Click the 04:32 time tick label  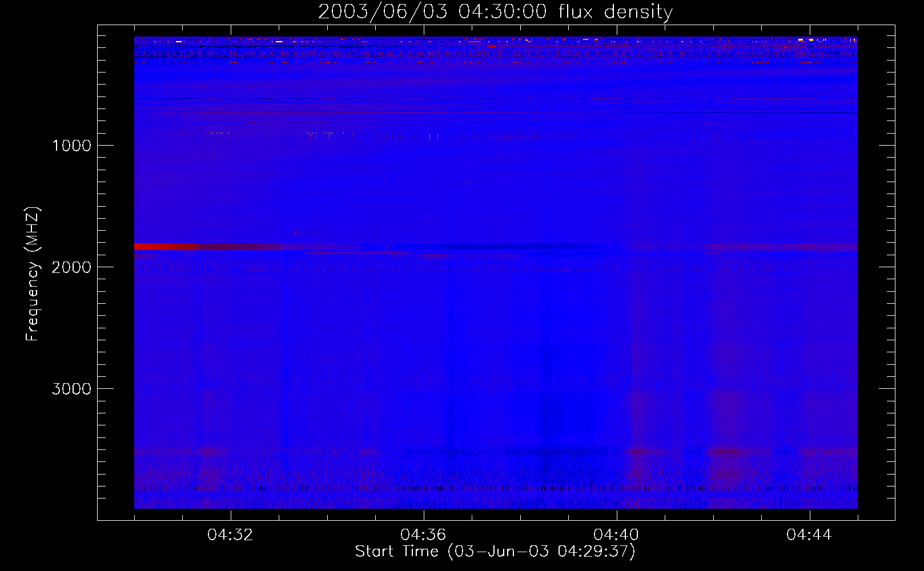(231, 535)
